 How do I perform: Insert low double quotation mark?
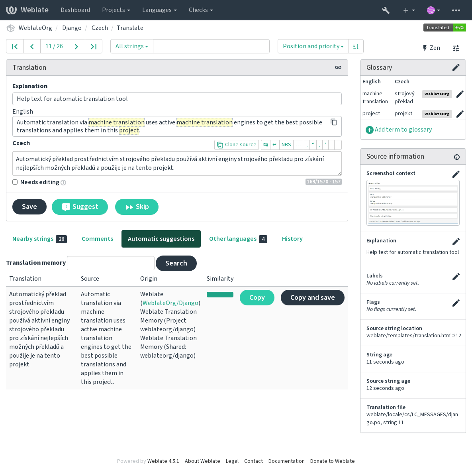tap(306, 145)
